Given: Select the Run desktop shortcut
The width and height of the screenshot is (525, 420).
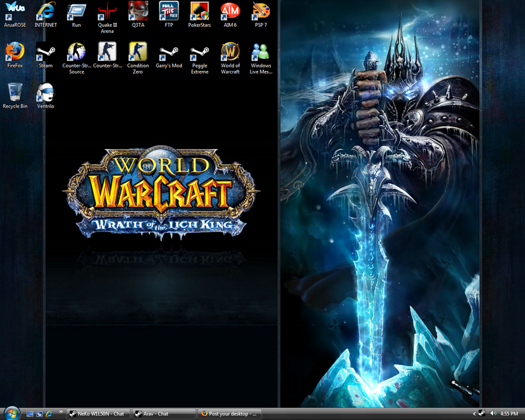Looking at the screenshot, I should coord(76,14).
